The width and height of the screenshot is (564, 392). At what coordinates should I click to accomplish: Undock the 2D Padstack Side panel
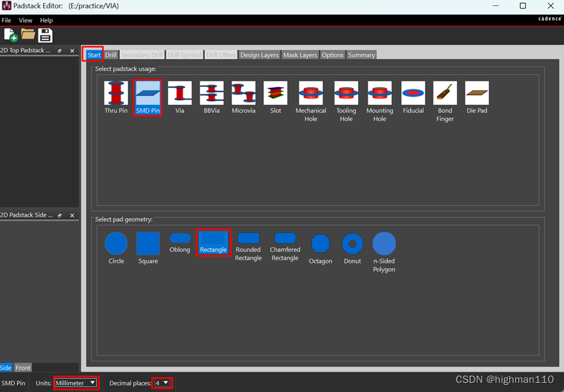coord(59,215)
